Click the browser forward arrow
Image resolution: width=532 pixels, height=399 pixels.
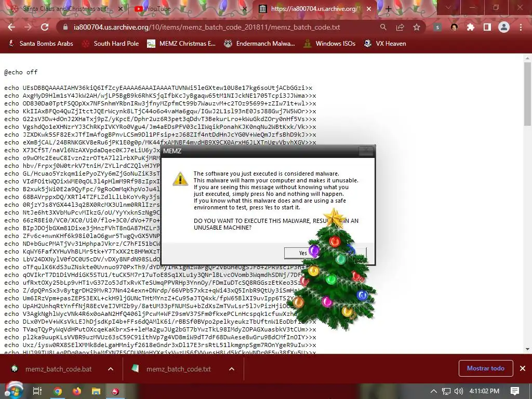pos(28,27)
